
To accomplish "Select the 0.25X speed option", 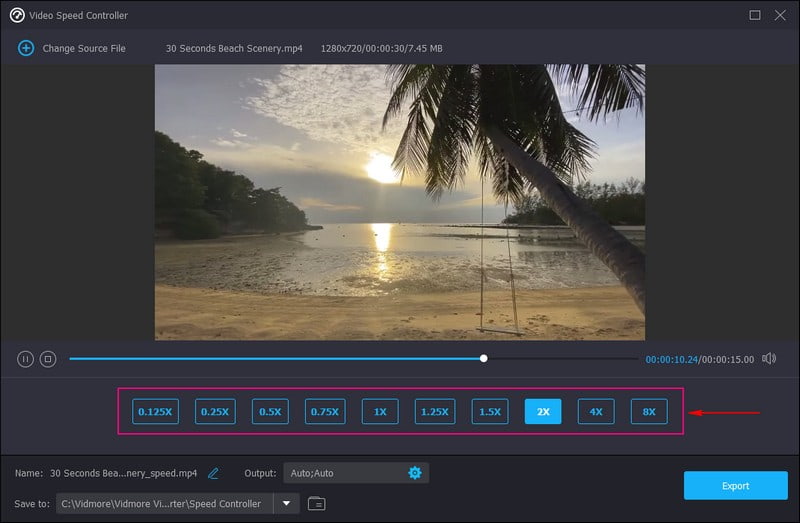I will point(214,411).
